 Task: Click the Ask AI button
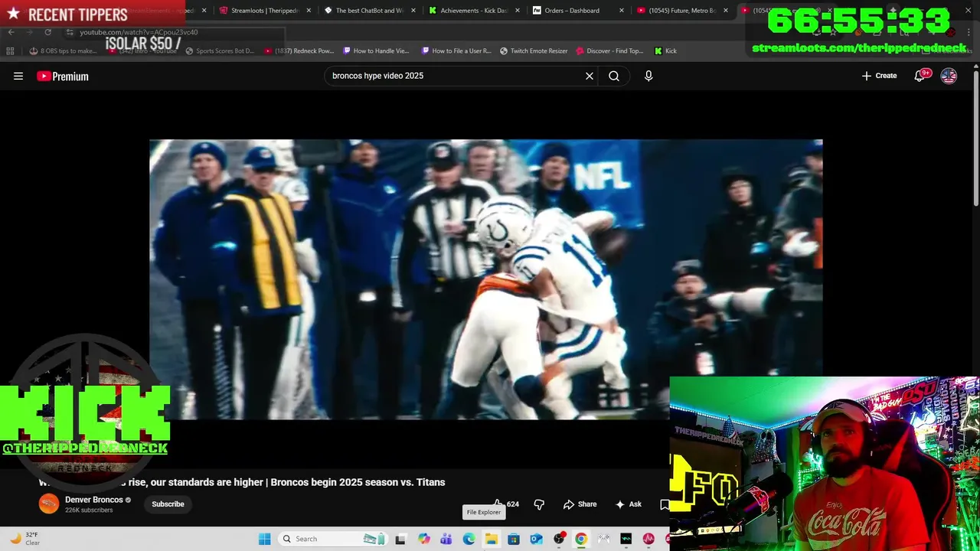click(628, 504)
